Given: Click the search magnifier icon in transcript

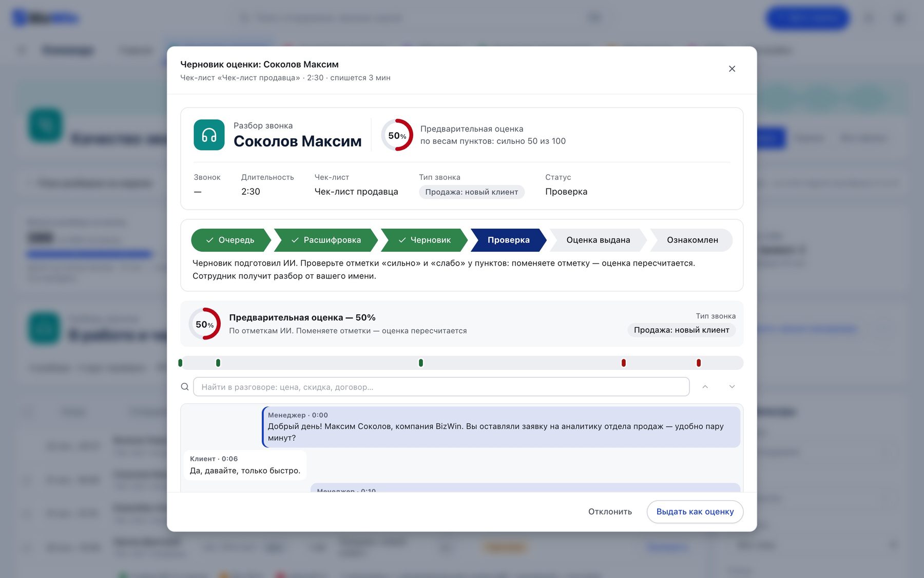Looking at the screenshot, I should [x=185, y=387].
